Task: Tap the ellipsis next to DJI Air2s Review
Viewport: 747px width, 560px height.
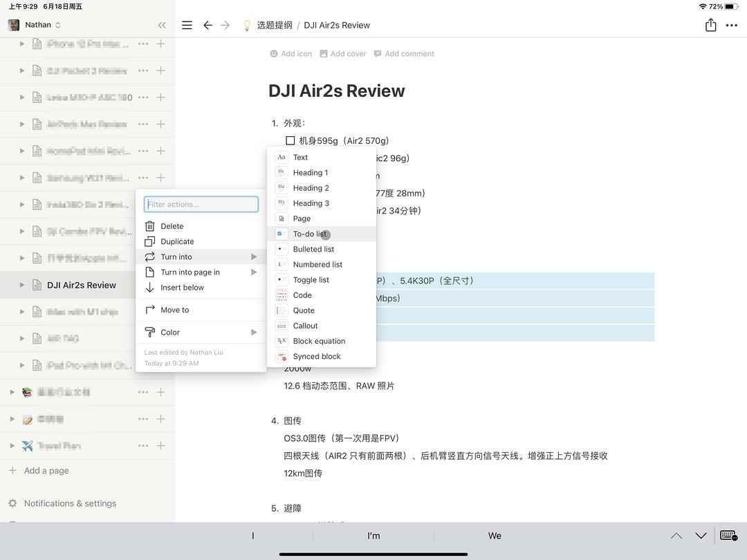Action: pyautogui.click(x=142, y=284)
